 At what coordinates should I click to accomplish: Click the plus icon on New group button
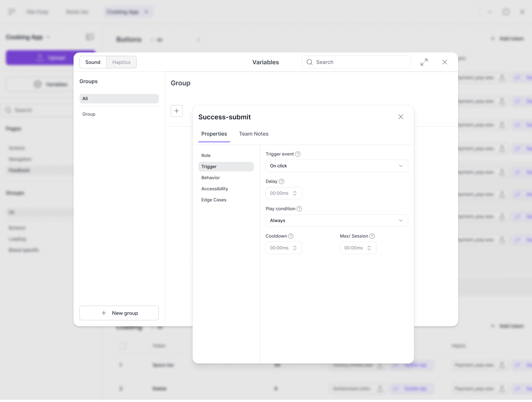click(104, 313)
